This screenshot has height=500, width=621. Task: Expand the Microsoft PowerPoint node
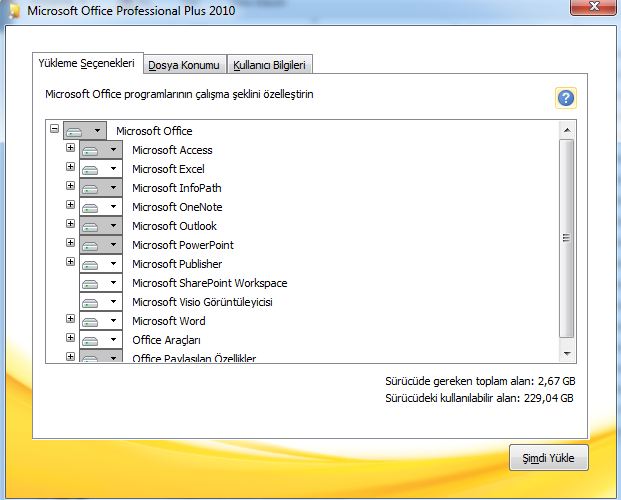[x=70, y=242]
